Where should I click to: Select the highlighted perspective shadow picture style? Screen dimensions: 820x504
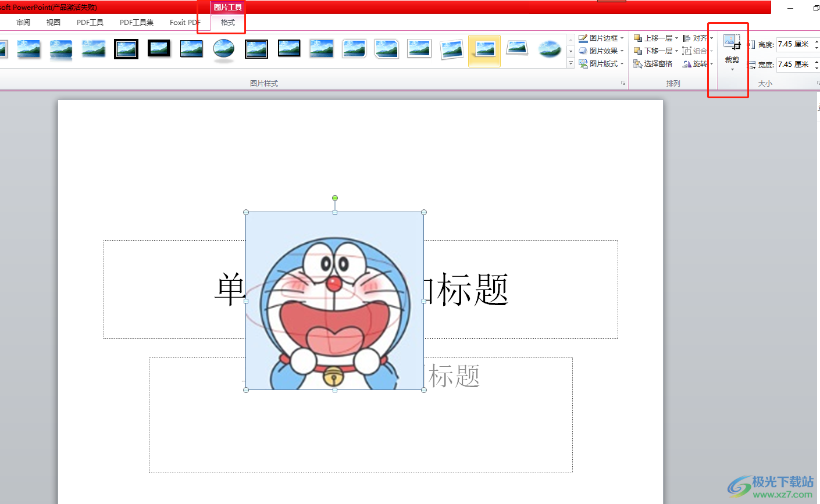click(484, 51)
